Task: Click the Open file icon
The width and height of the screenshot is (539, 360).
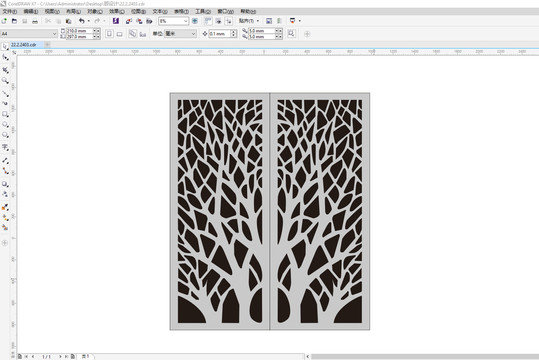Action: tap(14, 21)
